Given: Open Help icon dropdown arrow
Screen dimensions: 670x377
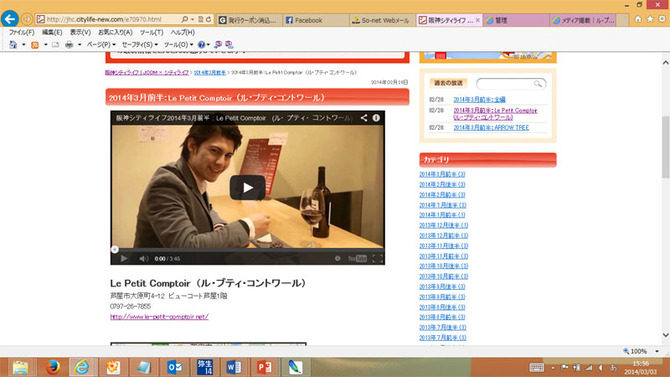Looking at the screenshot, I should [x=208, y=44].
